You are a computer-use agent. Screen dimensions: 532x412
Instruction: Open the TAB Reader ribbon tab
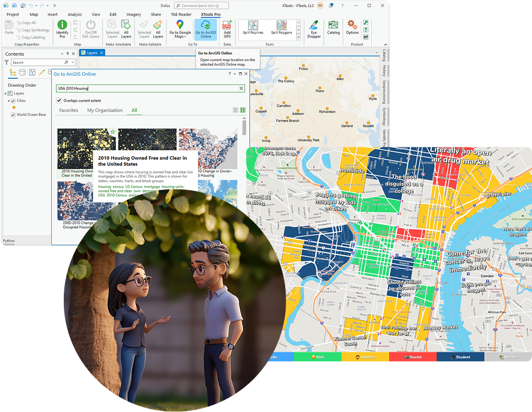pos(181,15)
